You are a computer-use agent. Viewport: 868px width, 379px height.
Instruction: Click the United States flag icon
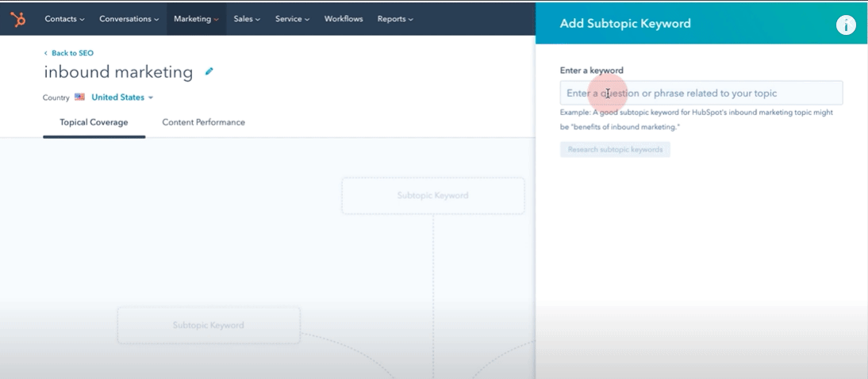[79, 98]
